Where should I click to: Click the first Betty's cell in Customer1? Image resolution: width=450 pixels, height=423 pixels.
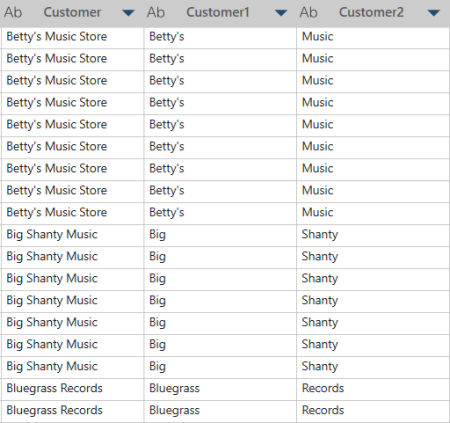click(220, 37)
